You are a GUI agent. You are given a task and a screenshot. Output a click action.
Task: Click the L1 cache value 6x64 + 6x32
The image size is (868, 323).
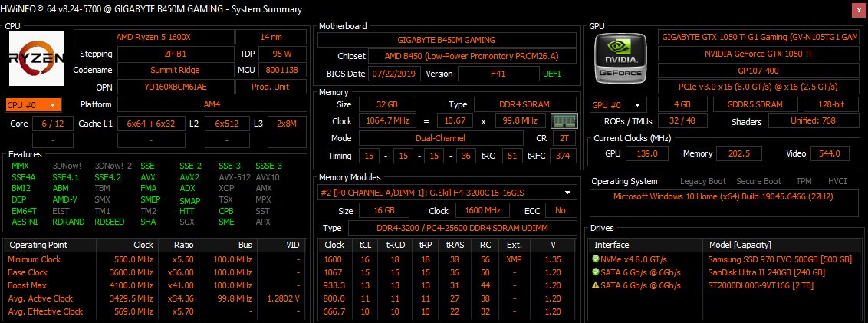click(x=150, y=124)
